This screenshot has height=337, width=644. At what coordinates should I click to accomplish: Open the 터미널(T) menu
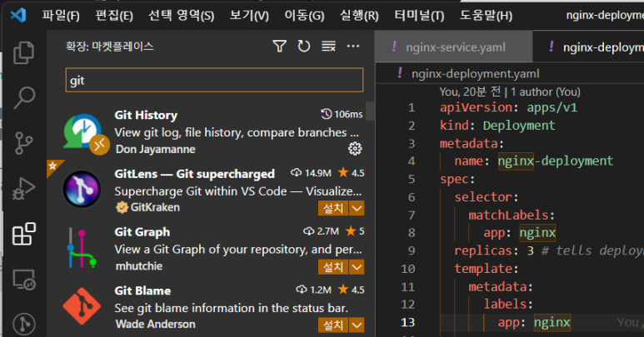(417, 16)
